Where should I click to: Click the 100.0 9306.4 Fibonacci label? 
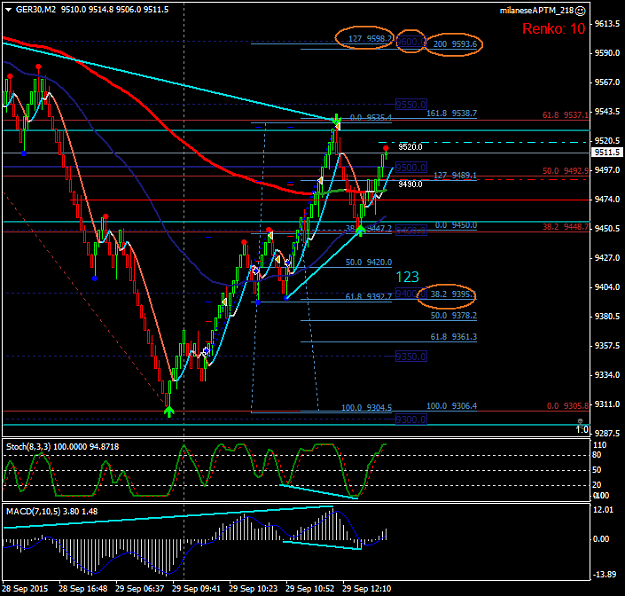pyautogui.click(x=452, y=406)
